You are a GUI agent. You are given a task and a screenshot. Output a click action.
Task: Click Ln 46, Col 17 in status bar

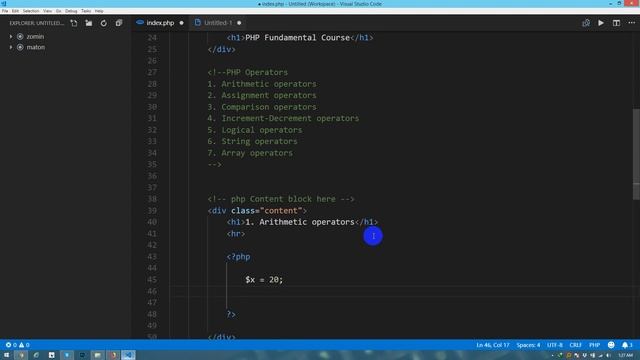click(x=493, y=345)
